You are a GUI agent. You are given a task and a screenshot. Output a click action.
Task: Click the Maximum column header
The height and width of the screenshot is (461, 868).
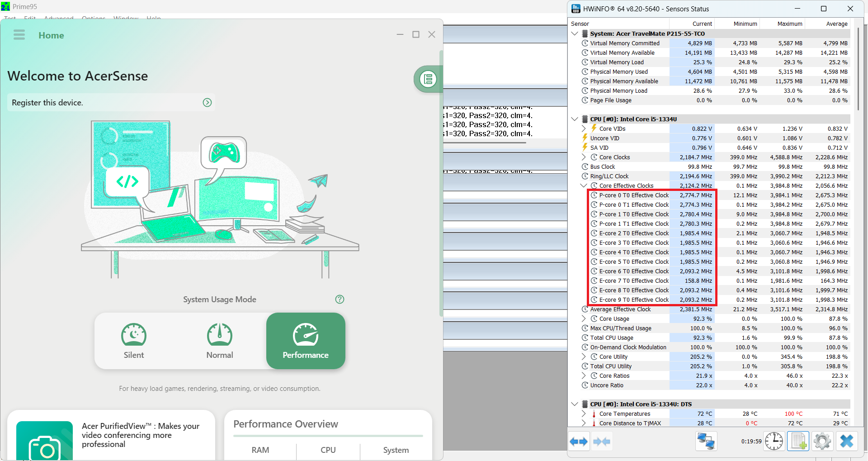tap(783, 24)
